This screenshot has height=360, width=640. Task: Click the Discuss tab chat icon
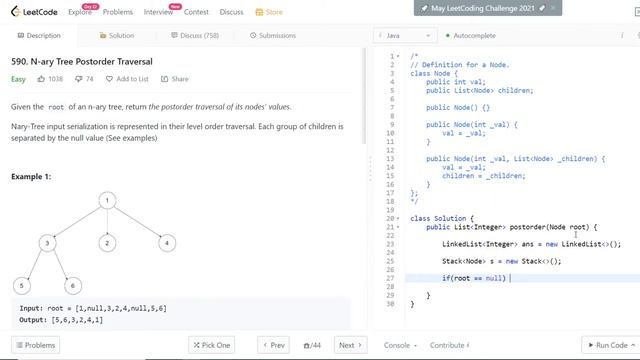(x=174, y=36)
